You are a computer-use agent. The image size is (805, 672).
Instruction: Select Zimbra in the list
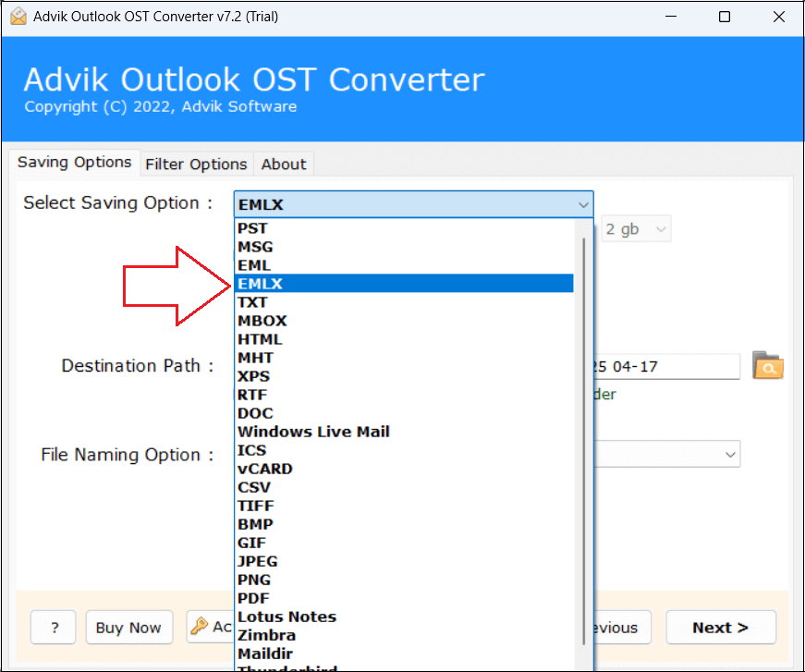click(404, 634)
